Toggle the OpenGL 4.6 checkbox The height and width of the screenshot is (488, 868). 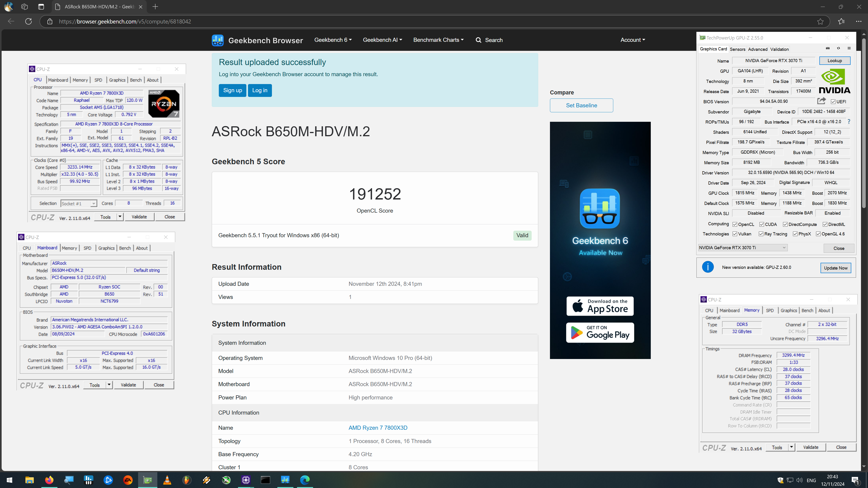pyautogui.click(x=818, y=234)
